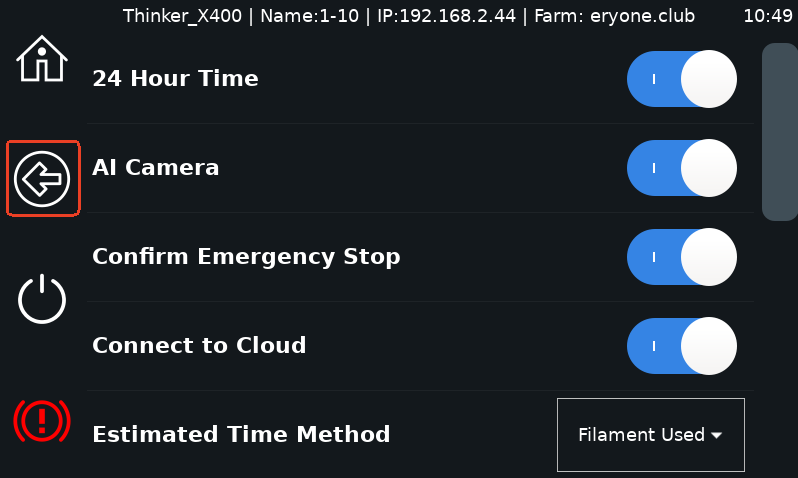Toggle Confirm Emergency Stop switch
Viewport: 798px width, 478px height.
coord(682,257)
